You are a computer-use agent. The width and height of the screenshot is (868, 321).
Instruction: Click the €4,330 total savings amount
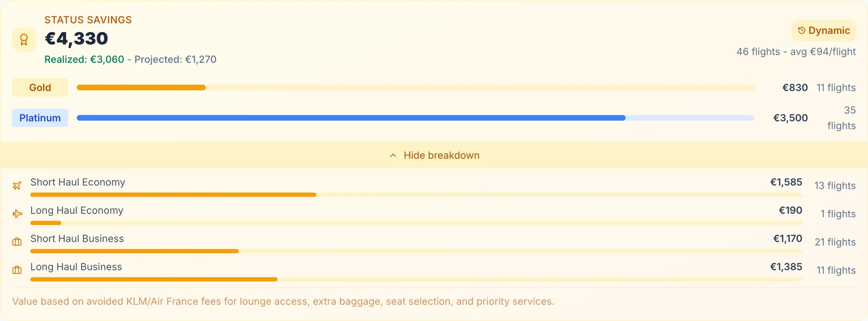click(x=76, y=39)
